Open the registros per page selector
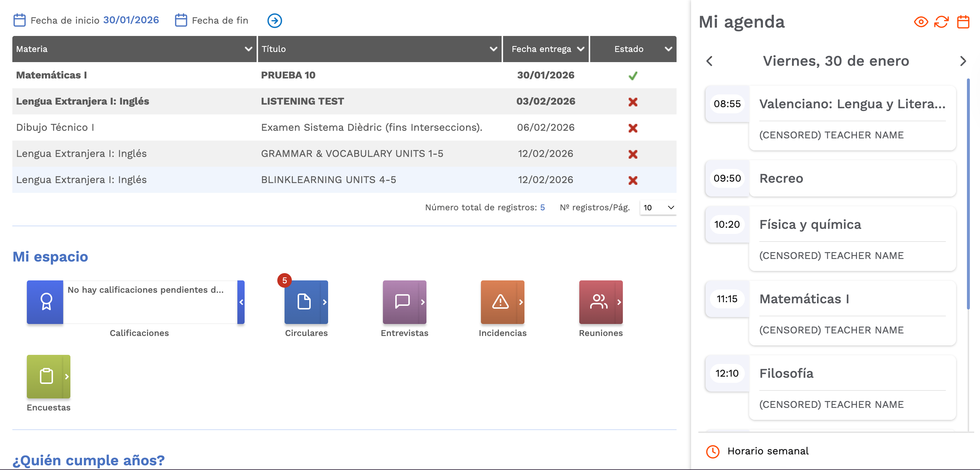980x470 pixels. click(x=658, y=207)
